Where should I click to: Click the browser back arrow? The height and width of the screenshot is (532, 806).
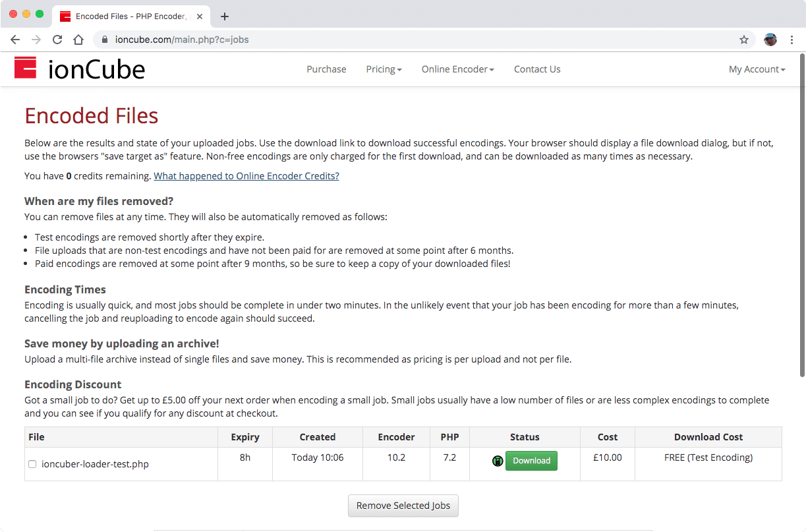(15, 40)
